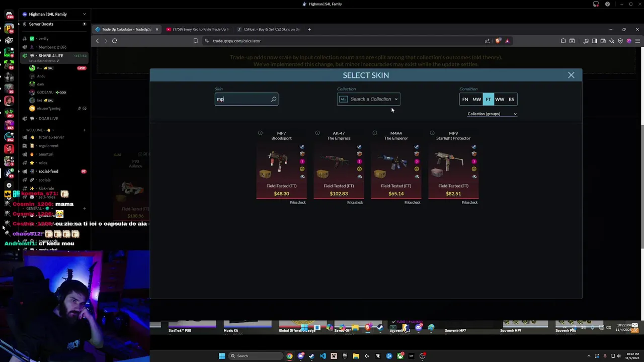Switch to CSFloat browser tab
Viewport: 644px width, 362px height.
click(x=269, y=29)
